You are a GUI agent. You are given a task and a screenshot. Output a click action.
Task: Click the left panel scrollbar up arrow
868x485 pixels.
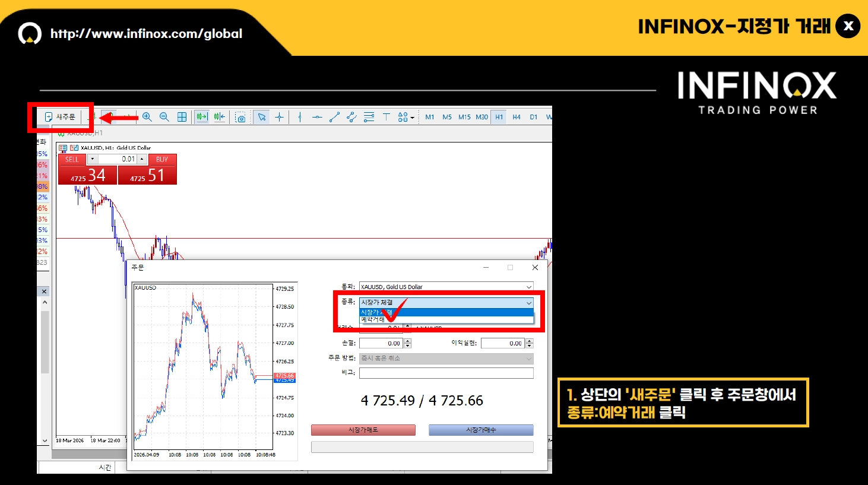(x=45, y=302)
